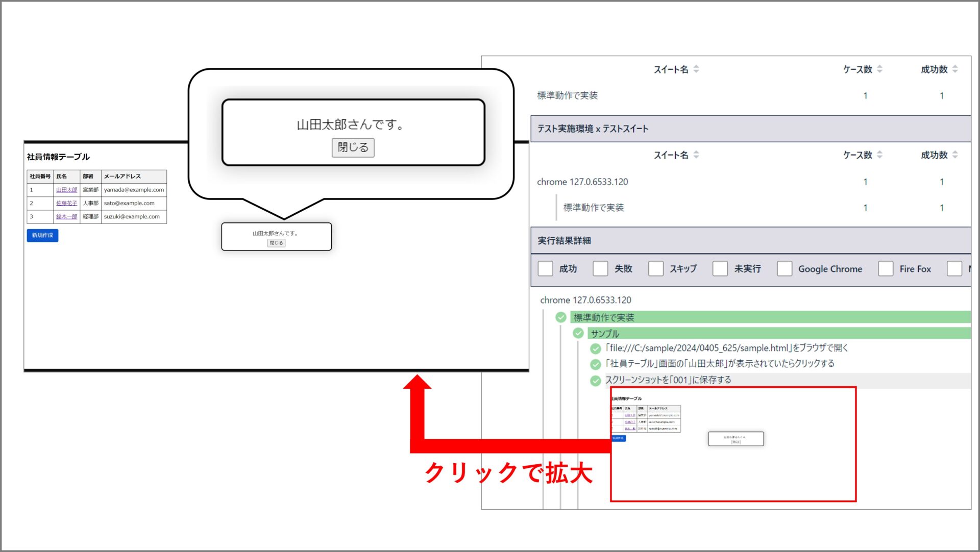Viewport: 980px width, 552px height.
Task: Toggle the Google Chrome filter checkbox
Action: click(x=785, y=269)
